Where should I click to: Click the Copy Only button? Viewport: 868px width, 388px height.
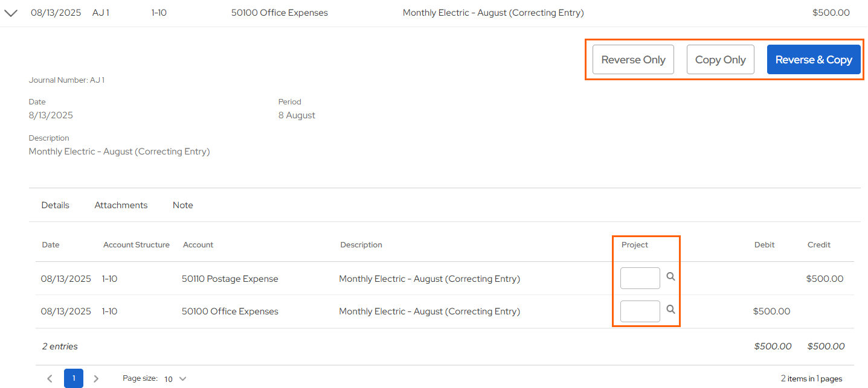[720, 60]
